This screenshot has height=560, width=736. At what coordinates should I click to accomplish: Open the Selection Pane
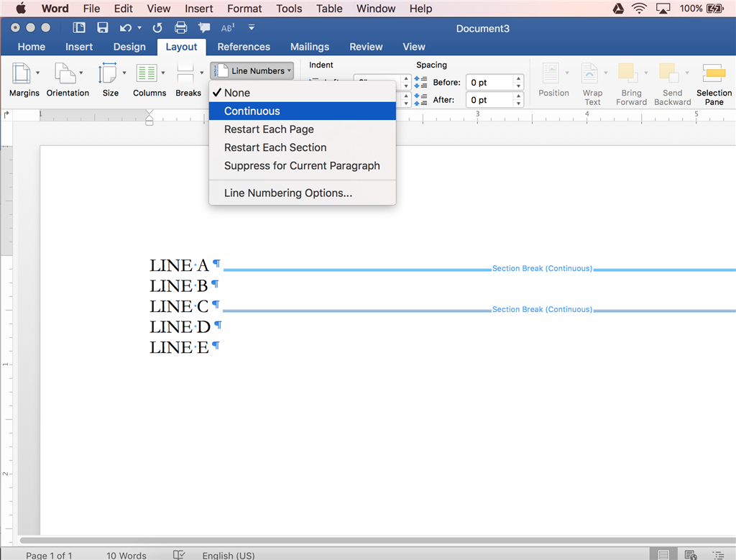pos(714,84)
